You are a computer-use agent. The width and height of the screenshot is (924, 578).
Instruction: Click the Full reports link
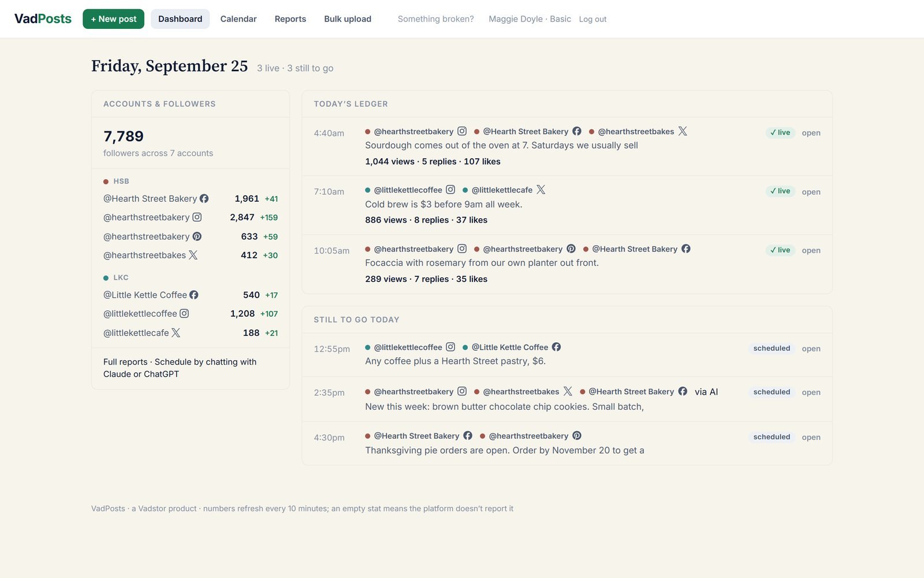pos(125,362)
